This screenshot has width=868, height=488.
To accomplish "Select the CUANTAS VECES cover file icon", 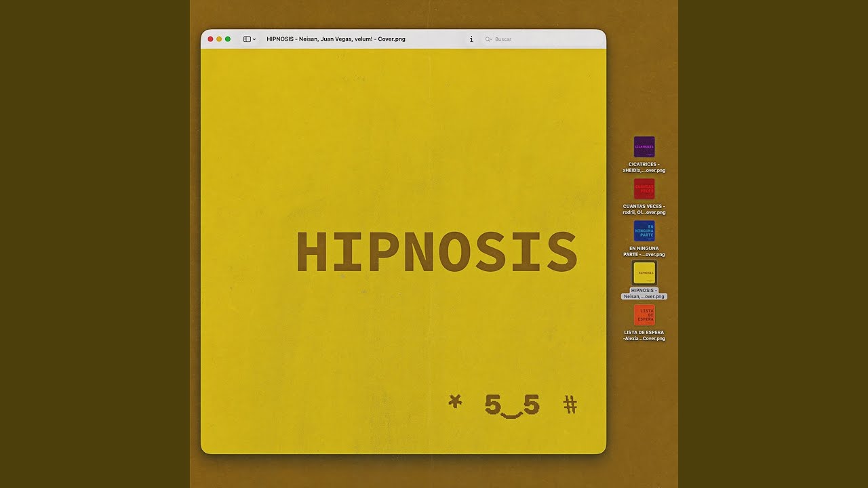I will click(644, 189).
